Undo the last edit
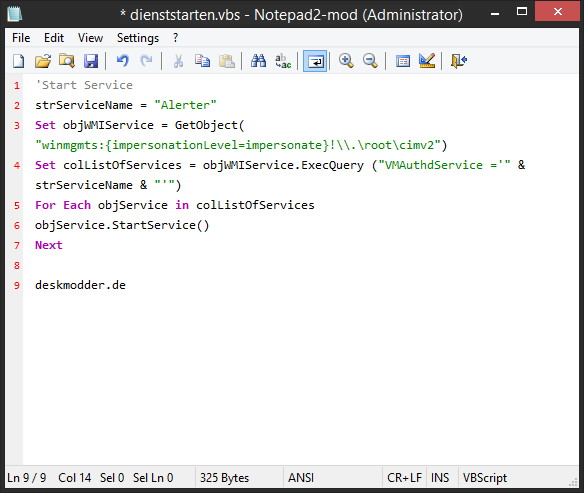The image size is (584, 493). coord(123,61)
